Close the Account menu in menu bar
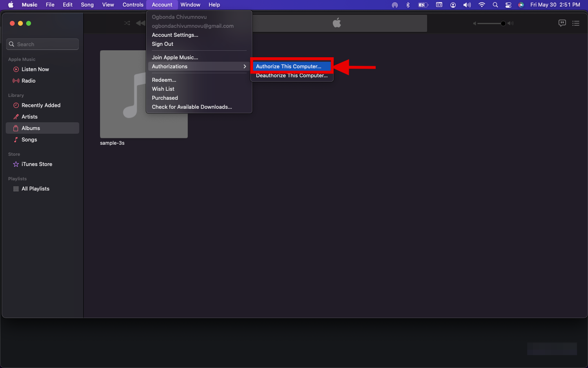The image size is (588, 368). click(x=162, y=5)
